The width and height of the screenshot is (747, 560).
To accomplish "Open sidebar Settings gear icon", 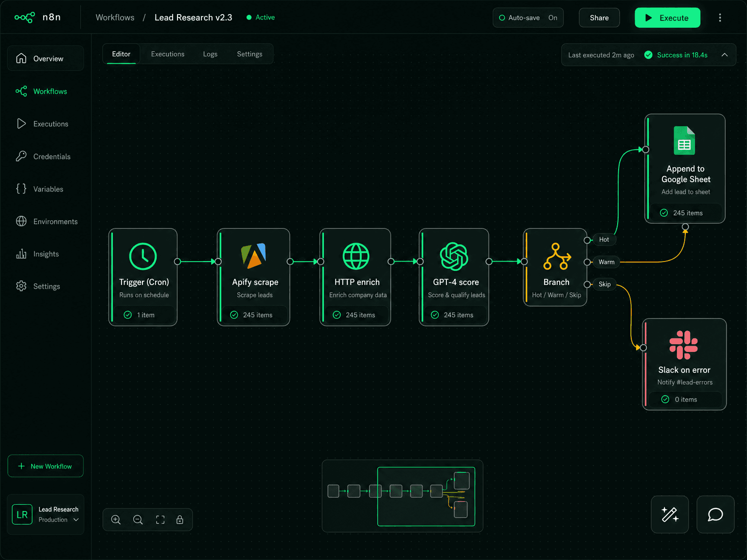I will (21, 286).
